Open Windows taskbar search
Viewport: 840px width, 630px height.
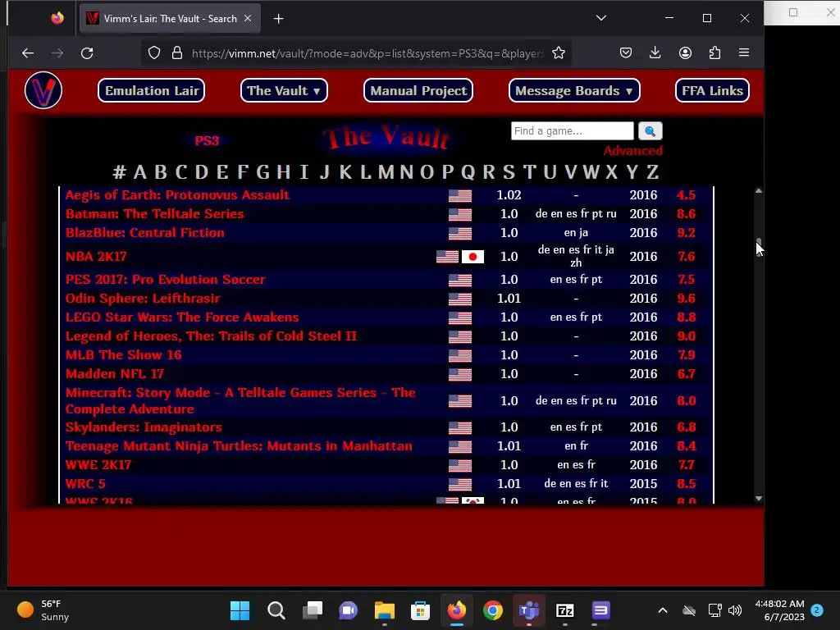276,610
